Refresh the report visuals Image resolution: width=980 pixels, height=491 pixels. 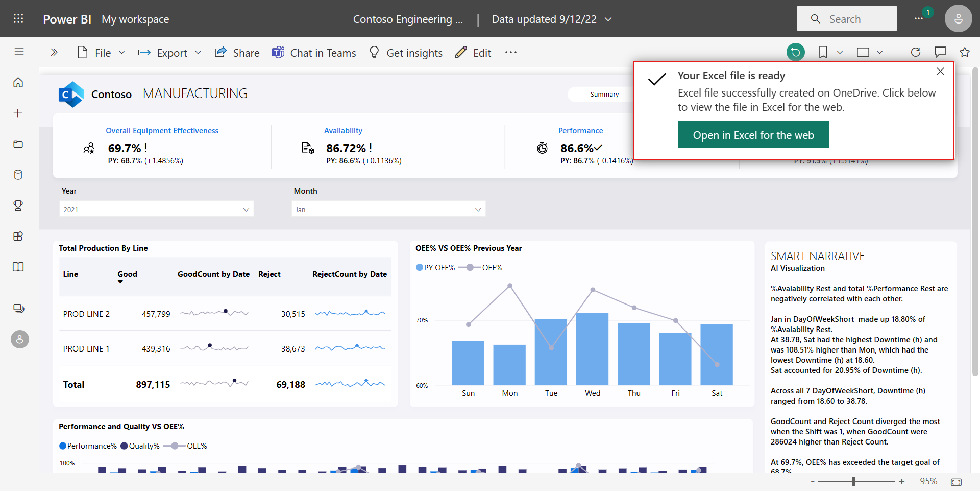pyautogui.click(x=916, y=52)
